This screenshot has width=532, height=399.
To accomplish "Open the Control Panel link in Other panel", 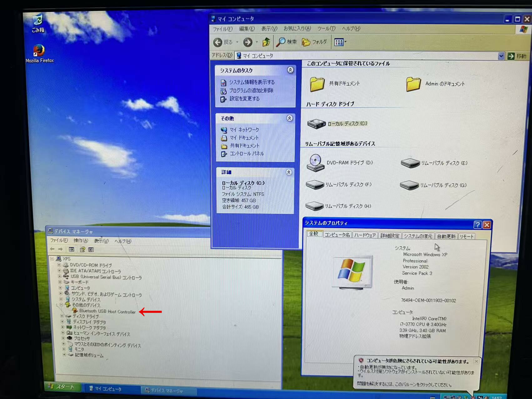I will [x=246, y=154].
